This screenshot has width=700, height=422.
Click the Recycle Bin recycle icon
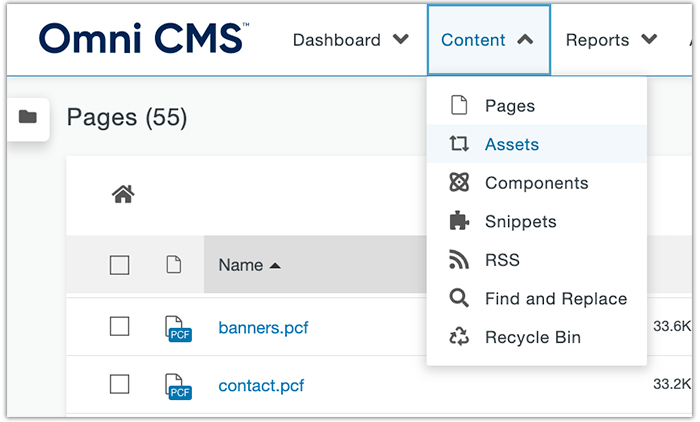click(459, 337)
